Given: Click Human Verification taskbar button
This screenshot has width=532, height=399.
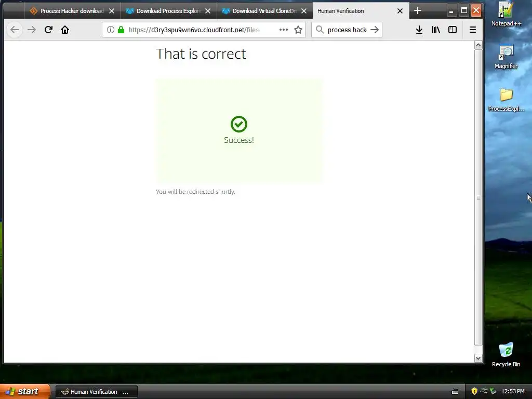Looking at the screenshot, I should [96, 392].
